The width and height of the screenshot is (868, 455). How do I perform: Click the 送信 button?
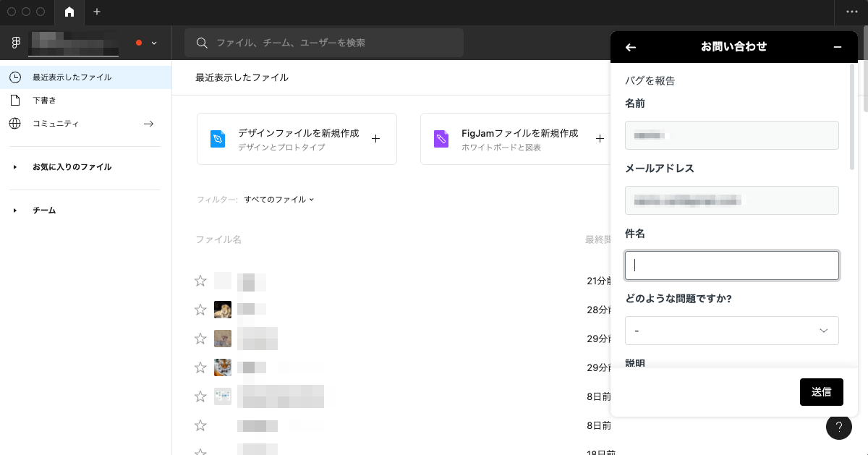click(822, 391)
